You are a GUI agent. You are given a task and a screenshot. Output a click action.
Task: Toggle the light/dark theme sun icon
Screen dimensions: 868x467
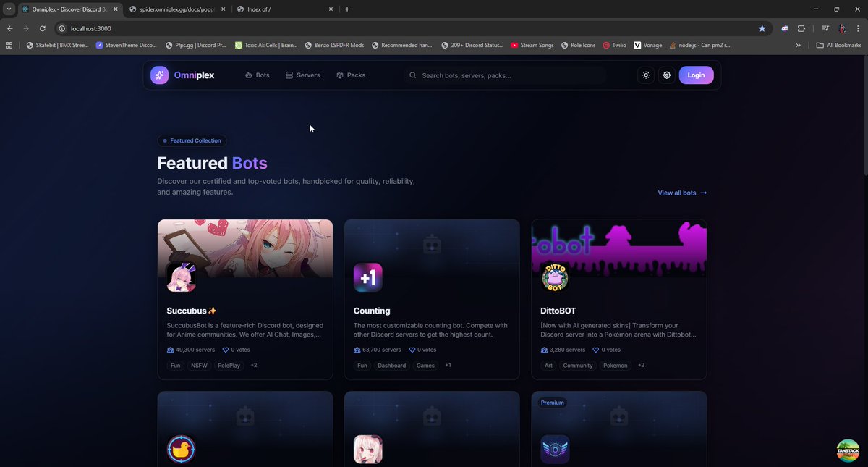pos(646,75)
